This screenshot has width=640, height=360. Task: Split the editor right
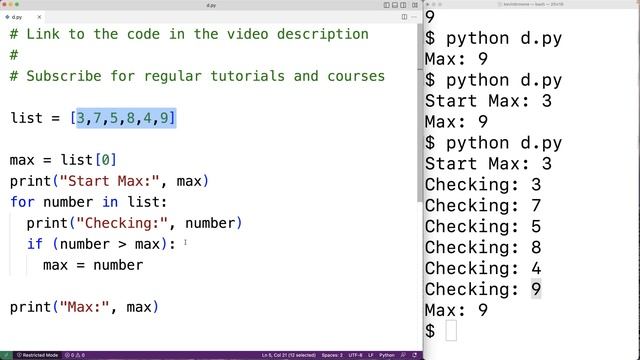(404, 17)
